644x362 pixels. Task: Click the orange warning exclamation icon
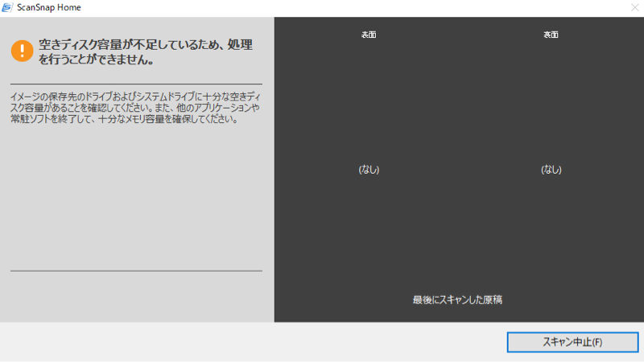[23, 51]
